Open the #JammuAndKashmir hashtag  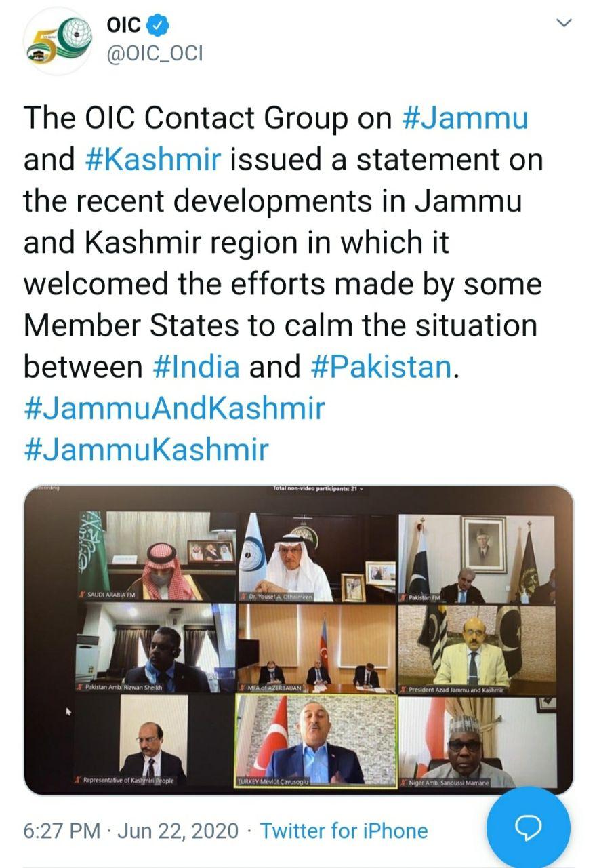pyautogui.click(x=174, y=408)
